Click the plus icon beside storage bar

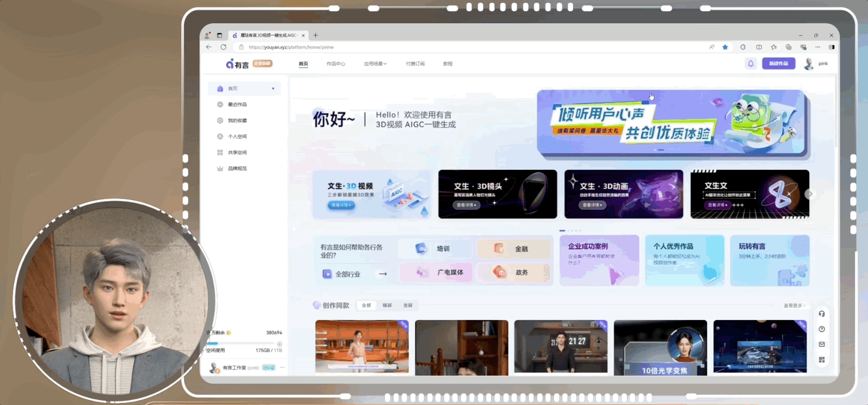(x=279, y=344)
